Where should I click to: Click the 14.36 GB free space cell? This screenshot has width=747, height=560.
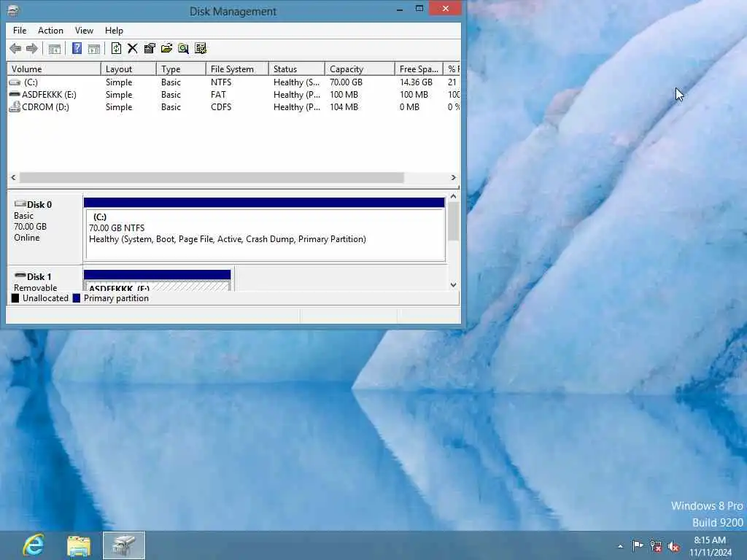pyautogui.click(x=416, y=82)
